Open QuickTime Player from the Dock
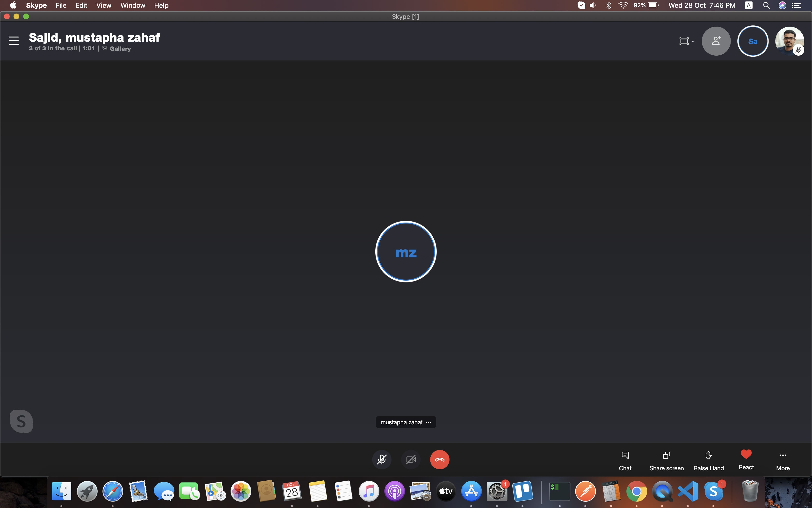This screenshot has height=508, width=812. [x=662, y=491]
